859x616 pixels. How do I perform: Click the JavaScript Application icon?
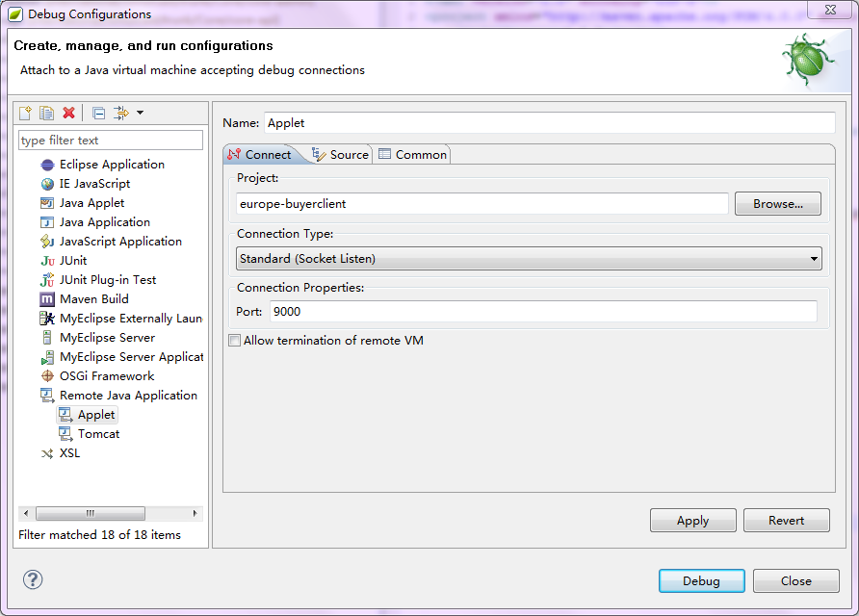point(47,242)
